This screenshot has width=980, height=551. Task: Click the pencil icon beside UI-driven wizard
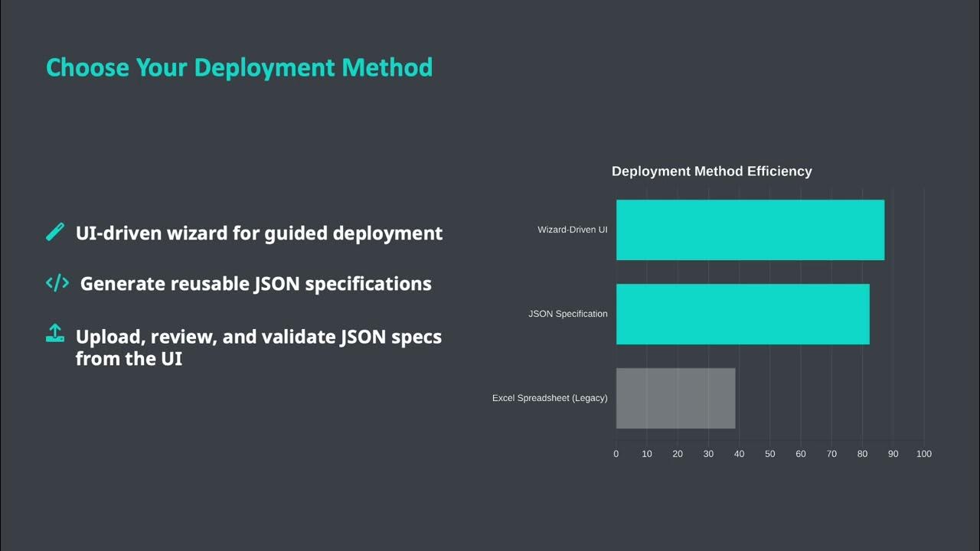[55, 233]
